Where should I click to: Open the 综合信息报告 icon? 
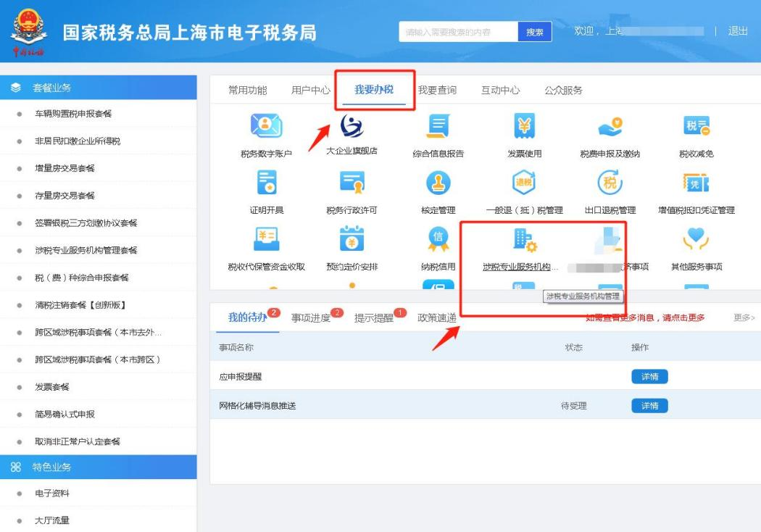click(x=438, y=126)
